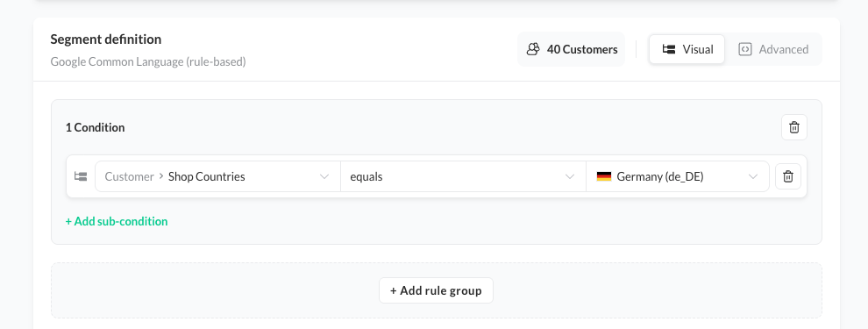The height and width of the screenshot is (329, 868).
Task: Click + Add sub-condition link
Action: (x=117, y=222)
